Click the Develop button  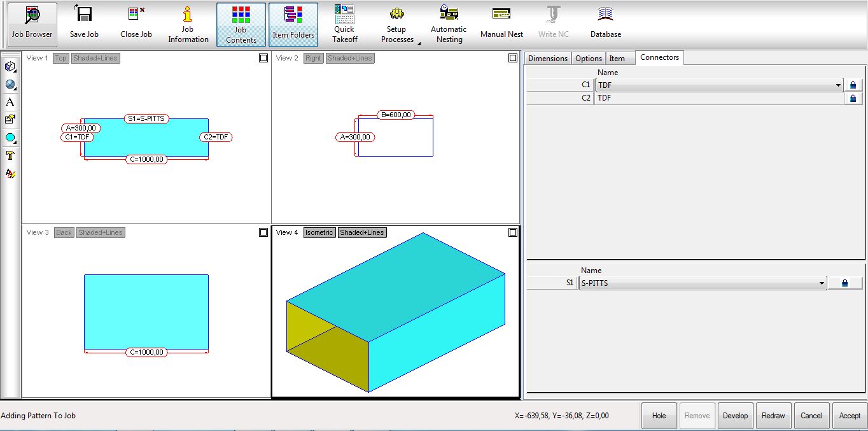tap(735, 416)
